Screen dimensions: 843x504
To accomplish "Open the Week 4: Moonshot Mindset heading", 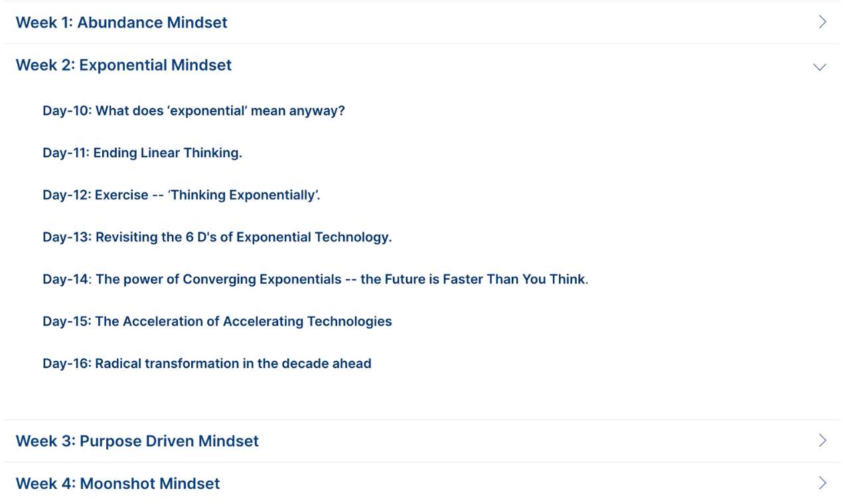I will [x=117, y=483].
